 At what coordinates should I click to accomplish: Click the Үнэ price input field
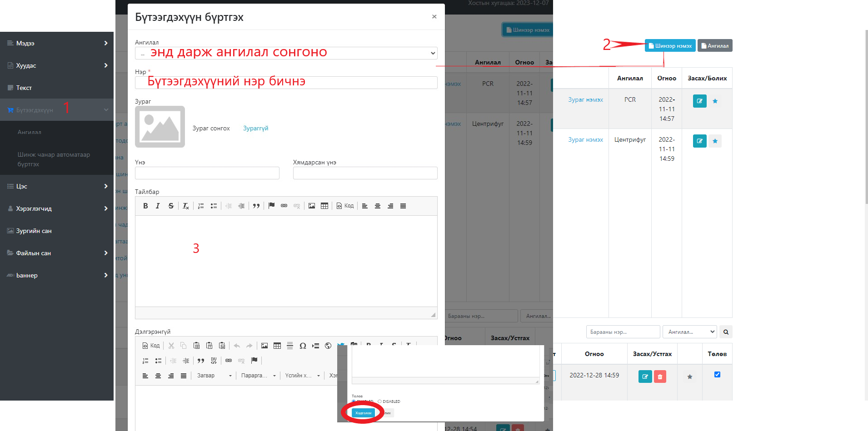click(207, 173)
